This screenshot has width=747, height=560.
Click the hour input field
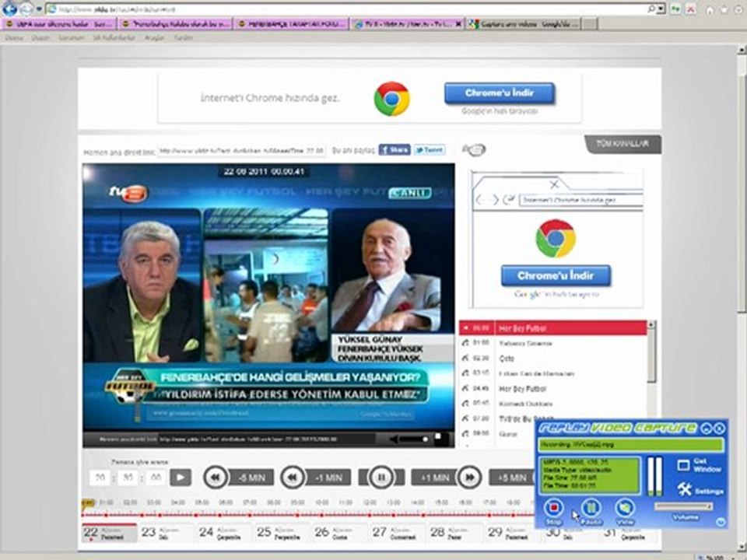pyautogui.click(x=100, y=478)
